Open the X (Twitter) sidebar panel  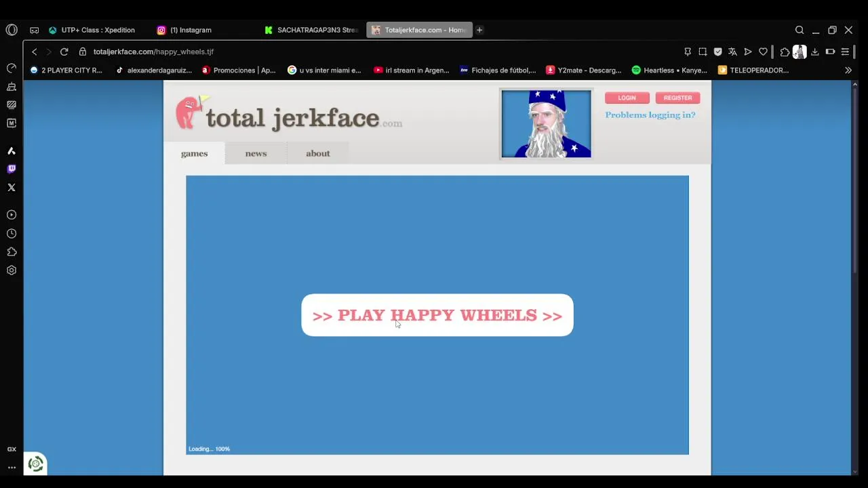[x=12, y=187]
